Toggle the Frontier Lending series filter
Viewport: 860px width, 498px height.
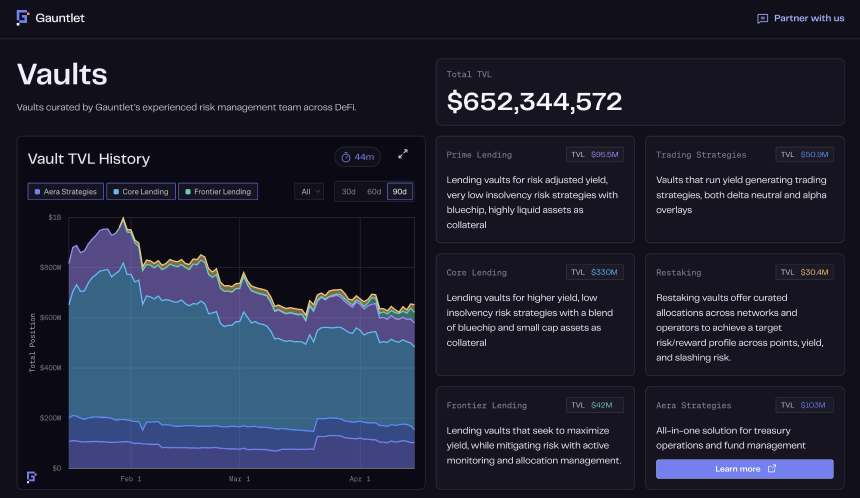pyautogui.click(x=217, y=191)
